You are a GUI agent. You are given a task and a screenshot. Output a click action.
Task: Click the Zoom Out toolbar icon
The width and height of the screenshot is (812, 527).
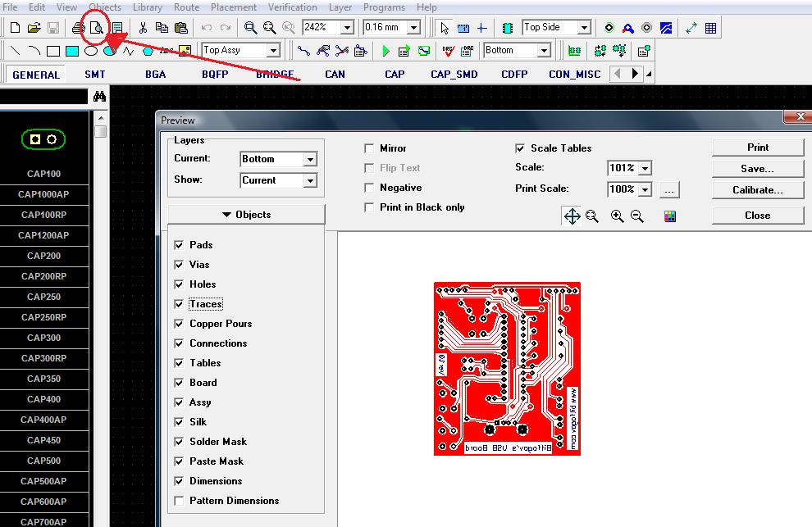point(269,28)
